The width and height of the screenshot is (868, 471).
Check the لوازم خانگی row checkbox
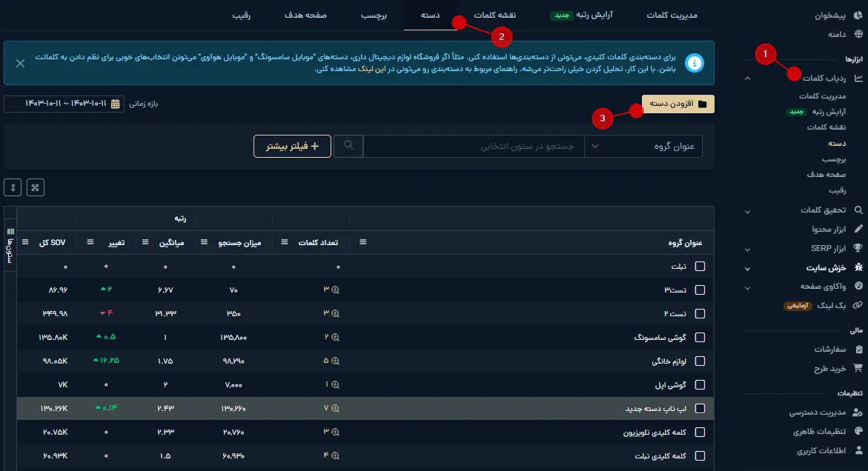coord(700,361)
